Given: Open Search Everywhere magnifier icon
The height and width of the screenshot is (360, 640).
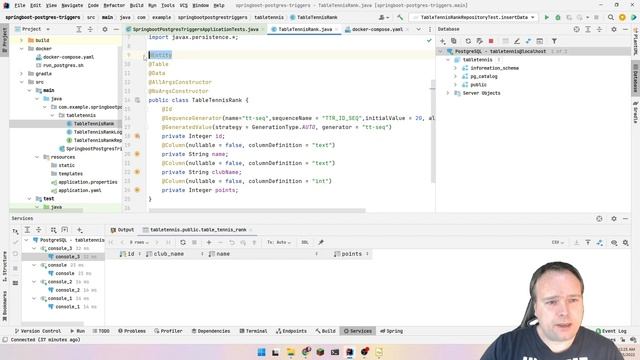Looking at the screenshot, I should point(611,18).
